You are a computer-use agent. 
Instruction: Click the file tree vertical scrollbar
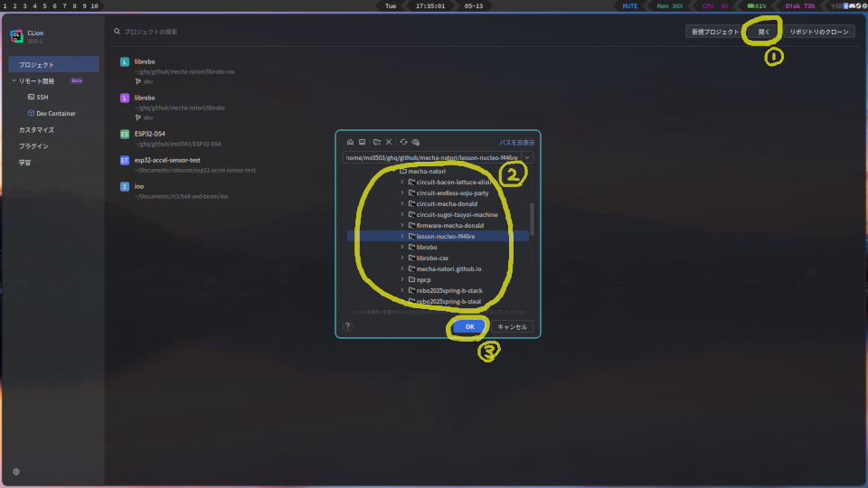532,219
